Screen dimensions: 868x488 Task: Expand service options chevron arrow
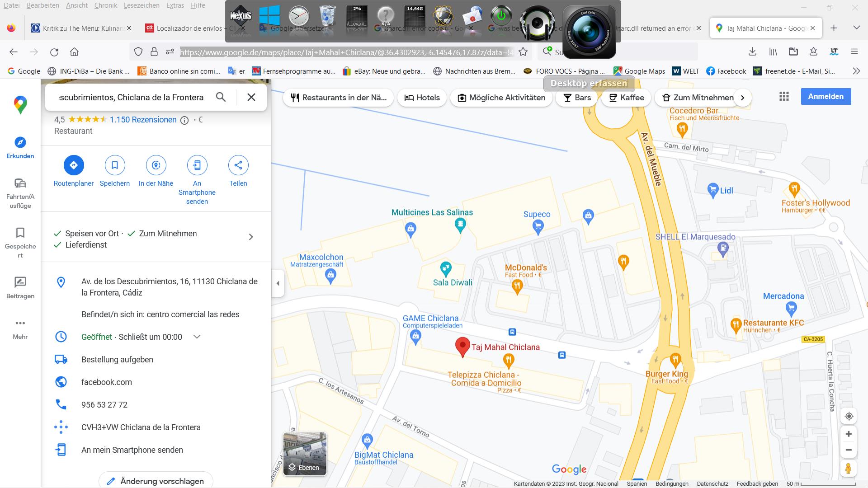click(x=251, y=237)
